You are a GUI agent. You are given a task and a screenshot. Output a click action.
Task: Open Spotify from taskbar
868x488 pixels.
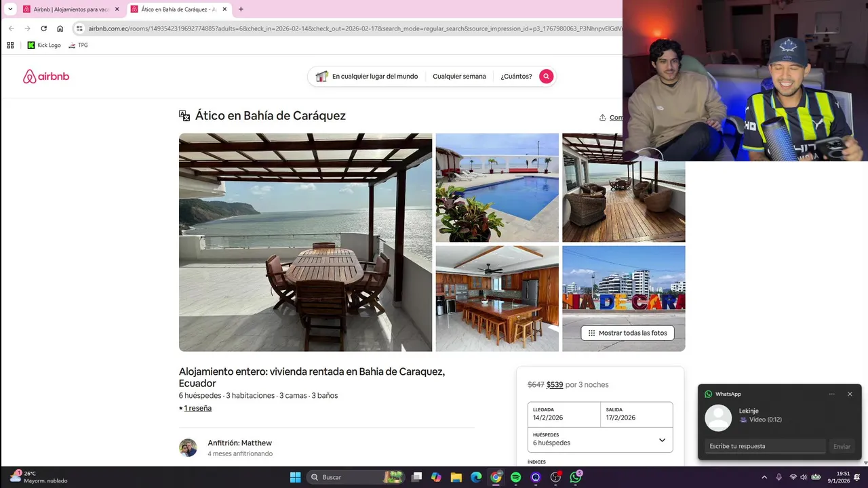pos(516,477)
